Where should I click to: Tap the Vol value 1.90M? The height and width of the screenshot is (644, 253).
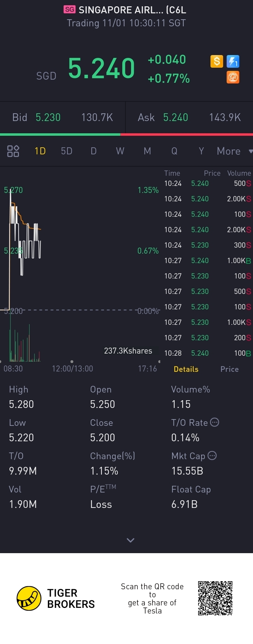pyautogui.click(x=23, y=504)
